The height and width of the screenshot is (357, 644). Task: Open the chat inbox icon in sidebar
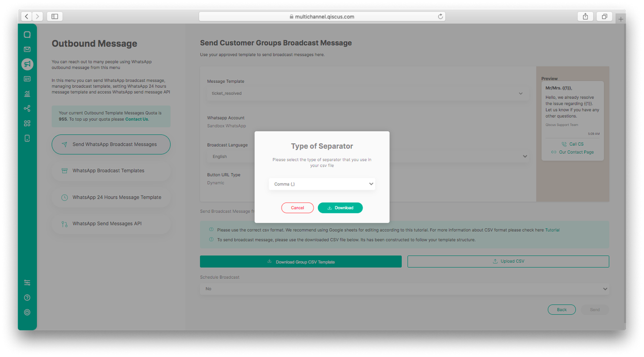click(x=27, y=34)
